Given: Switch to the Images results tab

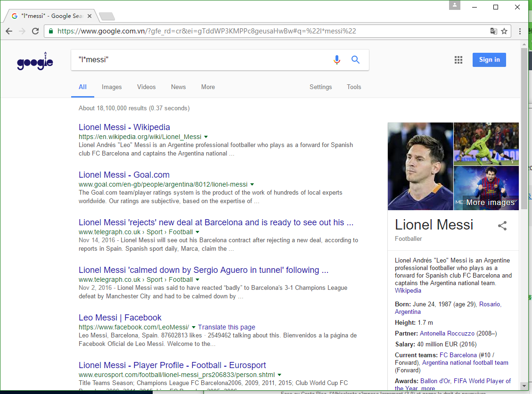Looking at the screenshot, I should tap(112, 87).
